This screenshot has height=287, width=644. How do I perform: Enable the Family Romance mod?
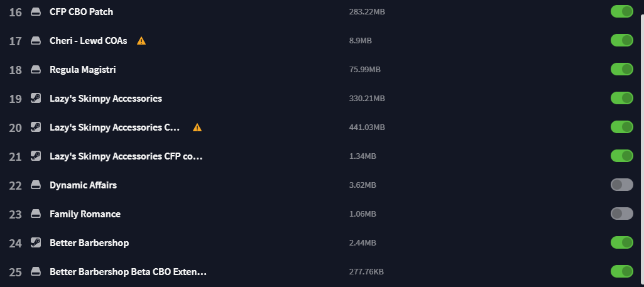click(x=621, y=214)
